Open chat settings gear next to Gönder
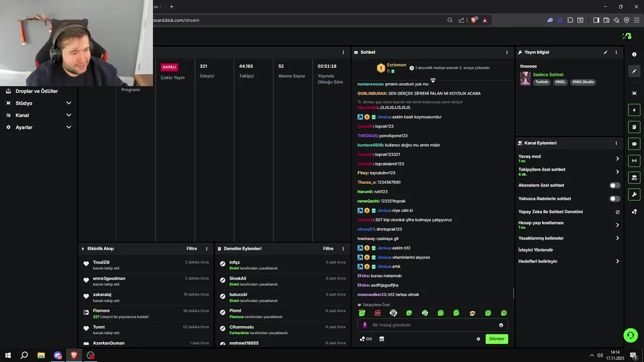 click(x=478, y=339)
